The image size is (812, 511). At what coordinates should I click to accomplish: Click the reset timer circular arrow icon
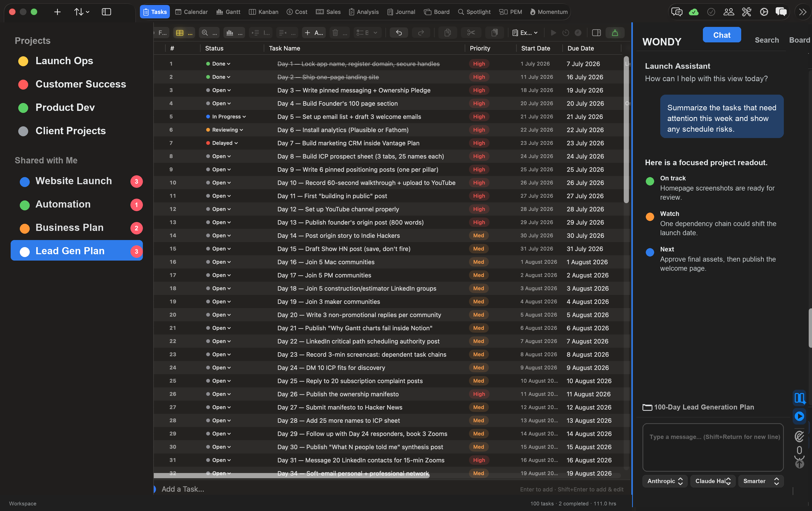point(566,33)
